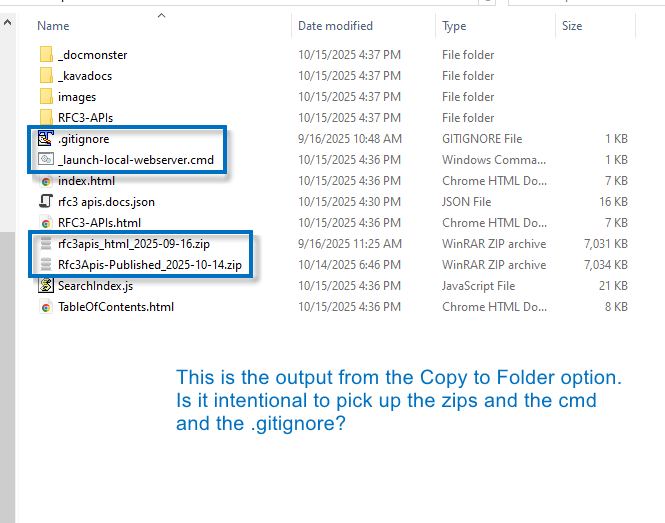The height and width of the screenshot is (523, 665).
Task: Click the JSON file icon for rfc3 apis.docs.json
Action: (x=45, y=202)
